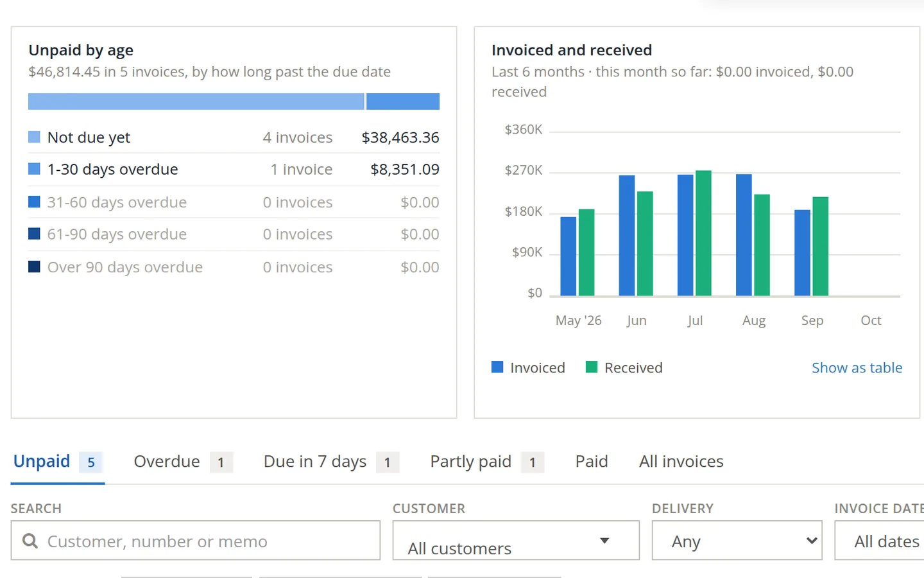This screenshot has height=578, width=924.
Task: Click the 1-30 days overdue row label
Action: point(113,170)
